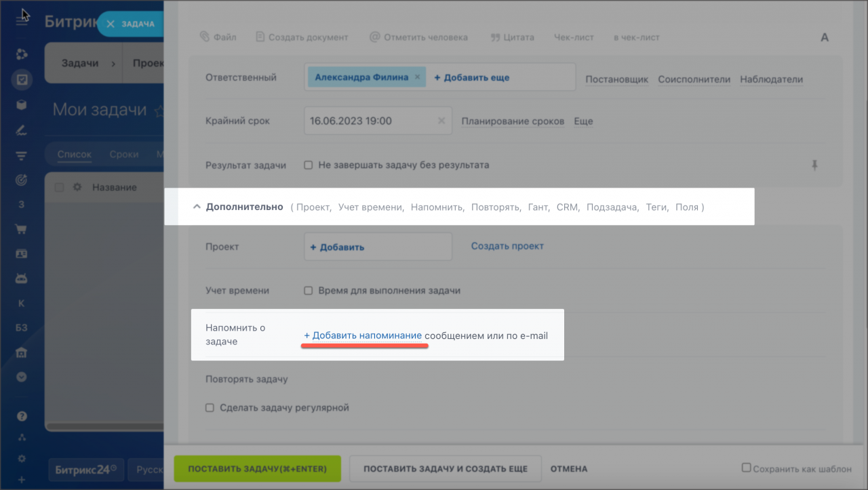Expand more items chevron in sidebar

(x=22, y=377)
